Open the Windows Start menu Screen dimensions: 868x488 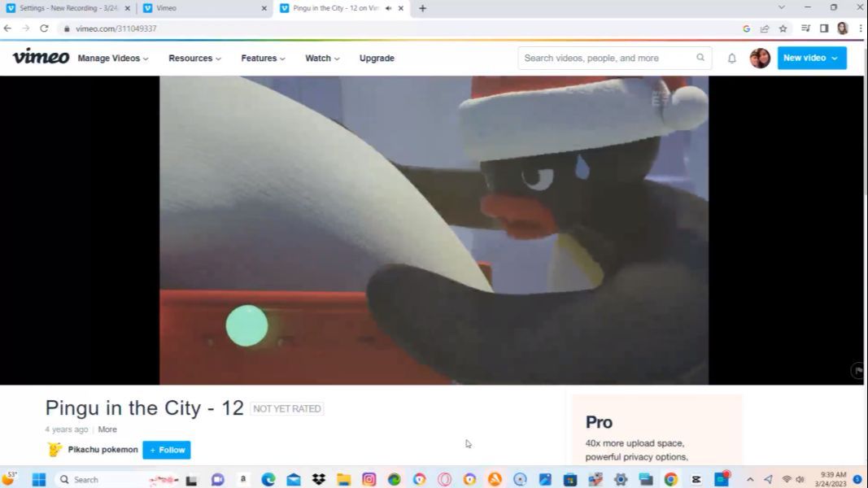[39, 479]
